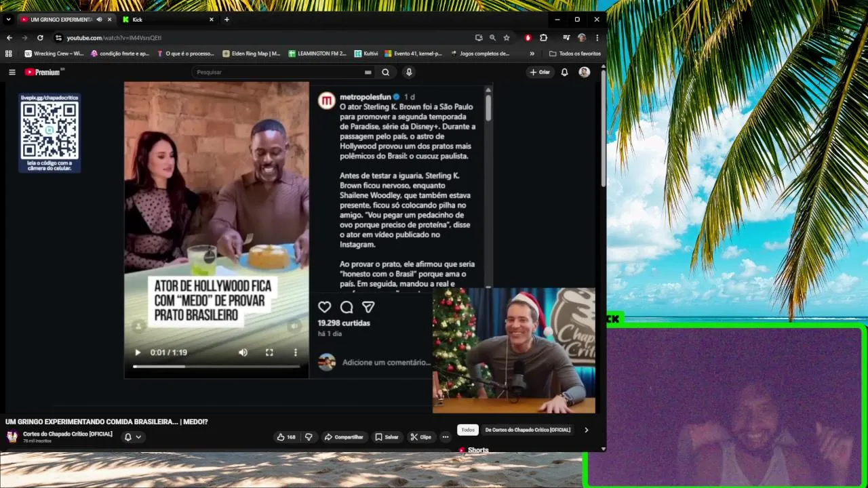Click the comment bubble icon
The width and height of the screenshot is (868, 488).
[347, 307]
